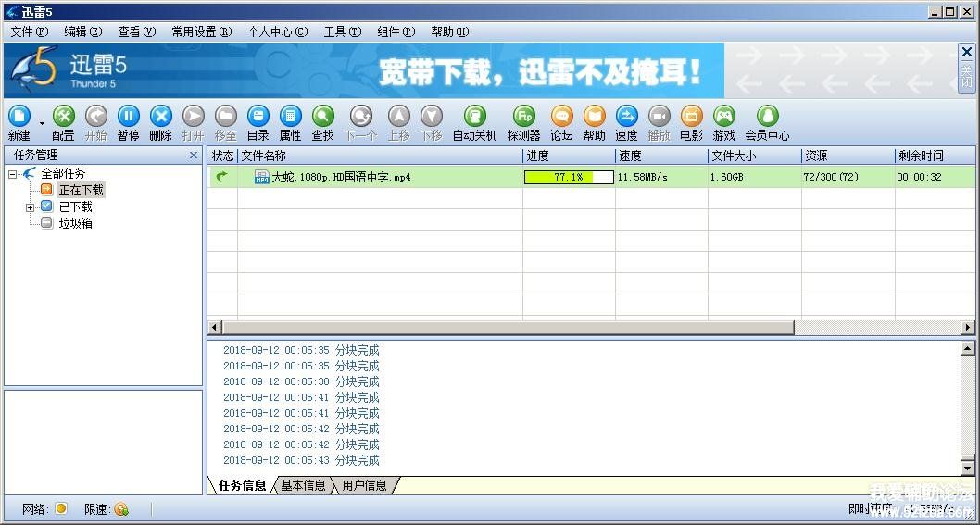This screenshot has height=525, width=980.
Task: Click the 新建 (New task) toolbar icon
Action: (19, 117)
